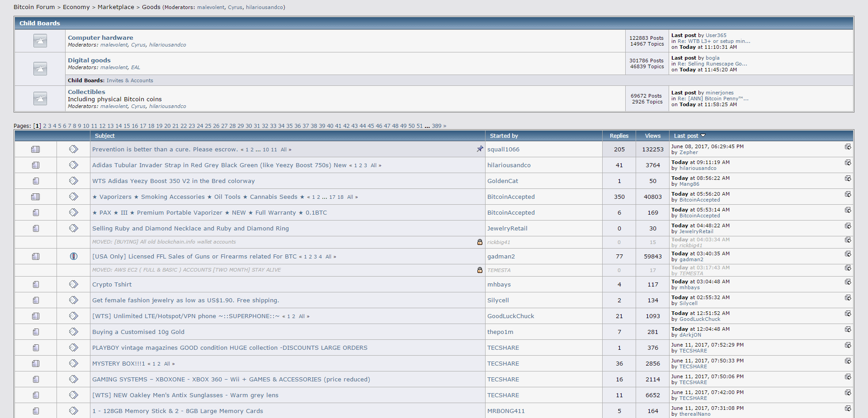Sort topics by Subject column
The image size is (868, 418).
click(104, 136)
